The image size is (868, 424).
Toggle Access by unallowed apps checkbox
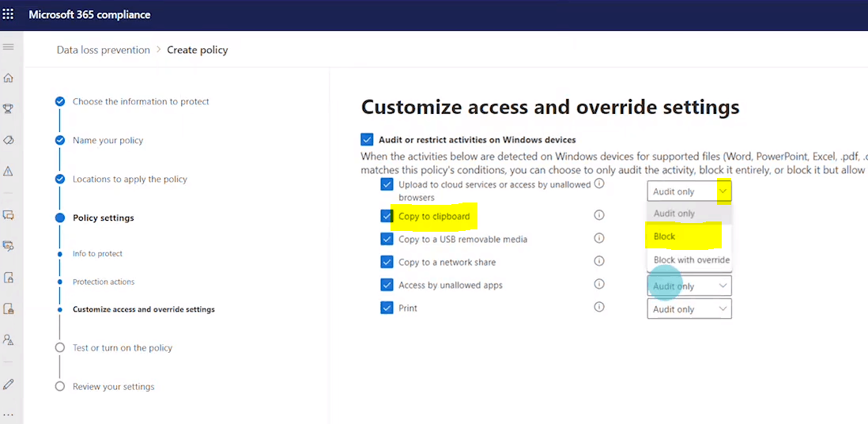[387, 285]
